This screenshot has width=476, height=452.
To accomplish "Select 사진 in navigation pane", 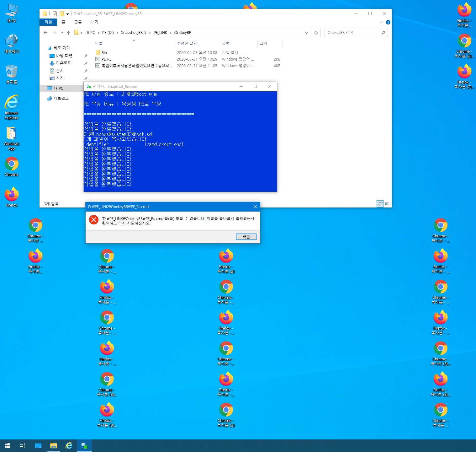I will [x=60, y=78].
